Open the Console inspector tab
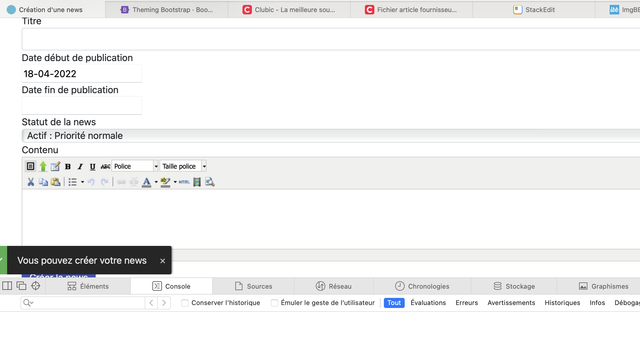The width and height of the screenshot is (640, 364). coord(171,286)
